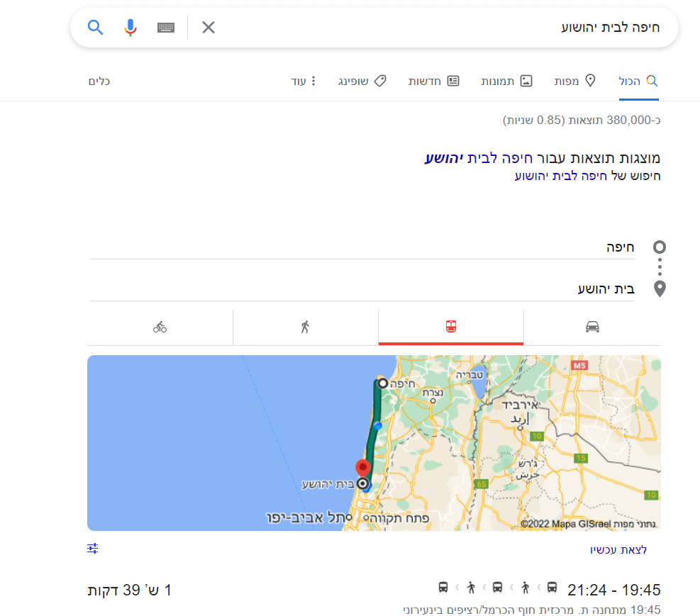
Task: Select the הכול tab
Action: pyautogui.click(x=638, y=82)
